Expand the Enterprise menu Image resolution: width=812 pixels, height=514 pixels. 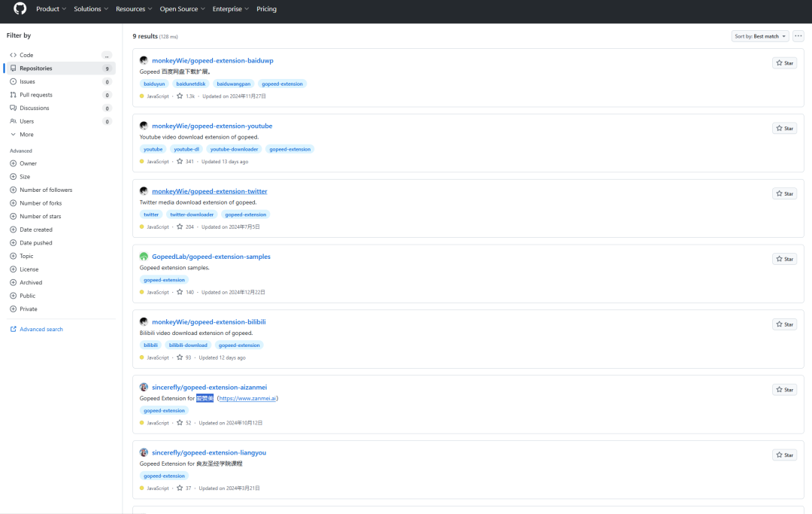(x=231, y=9)
